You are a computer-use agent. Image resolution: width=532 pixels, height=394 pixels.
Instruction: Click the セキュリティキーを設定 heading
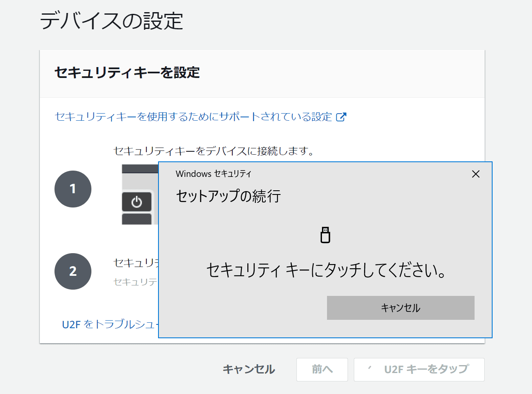pyautogui.click(x=127, y=73)
